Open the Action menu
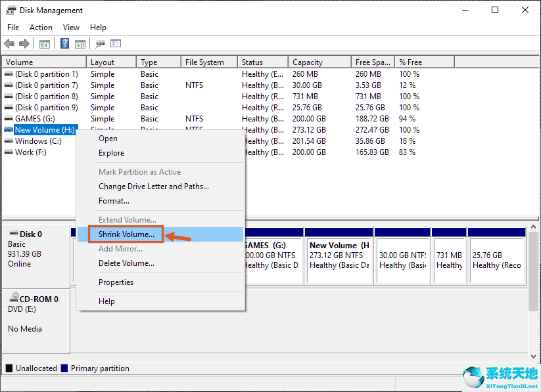This screenshot has width=541, height=392. click(x=41, y=28)
